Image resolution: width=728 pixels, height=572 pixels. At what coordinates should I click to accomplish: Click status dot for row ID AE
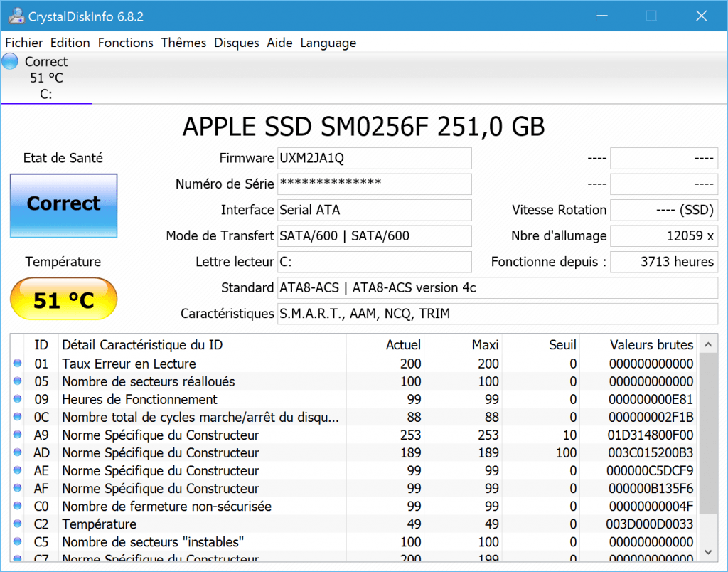coord(18,470)
